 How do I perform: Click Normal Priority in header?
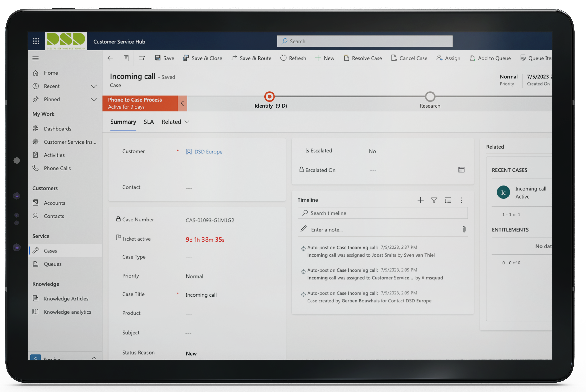[508, 80]
